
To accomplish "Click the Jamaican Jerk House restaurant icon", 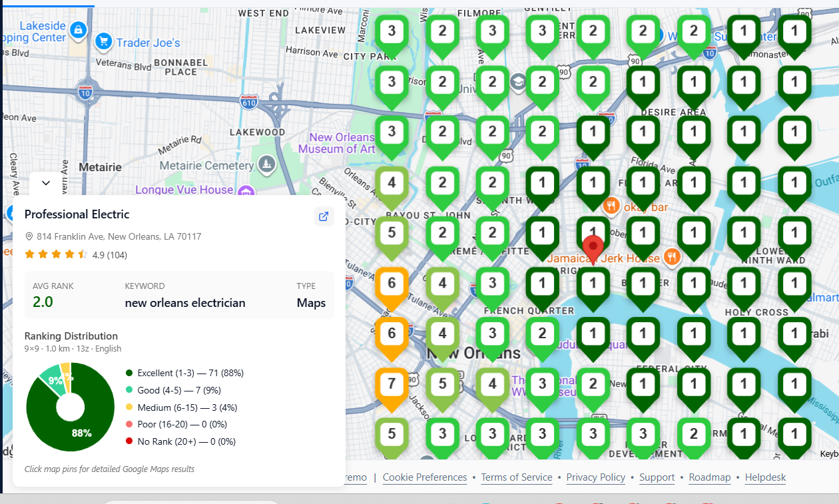I will pos(672,257).
